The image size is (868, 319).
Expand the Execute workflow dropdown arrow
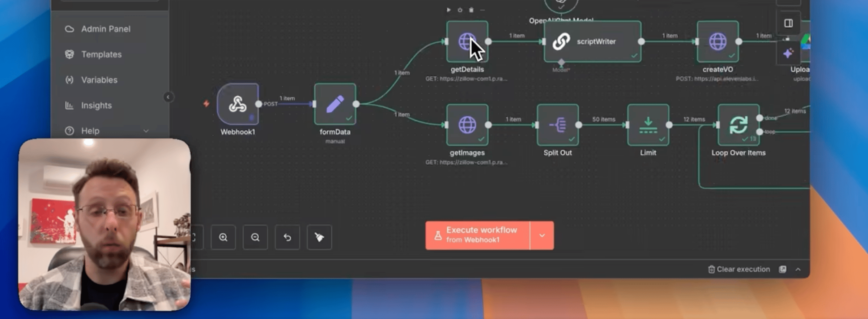coord(542,236)
